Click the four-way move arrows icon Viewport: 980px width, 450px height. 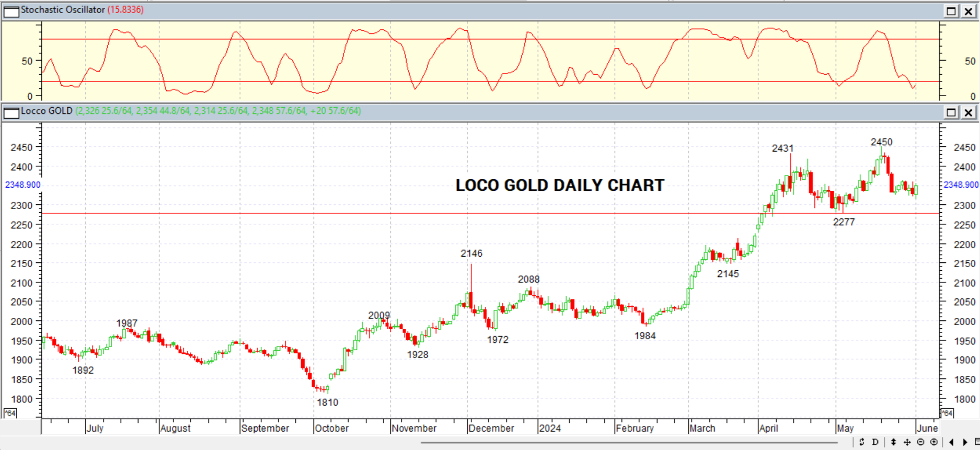click(x=907, y=442)
